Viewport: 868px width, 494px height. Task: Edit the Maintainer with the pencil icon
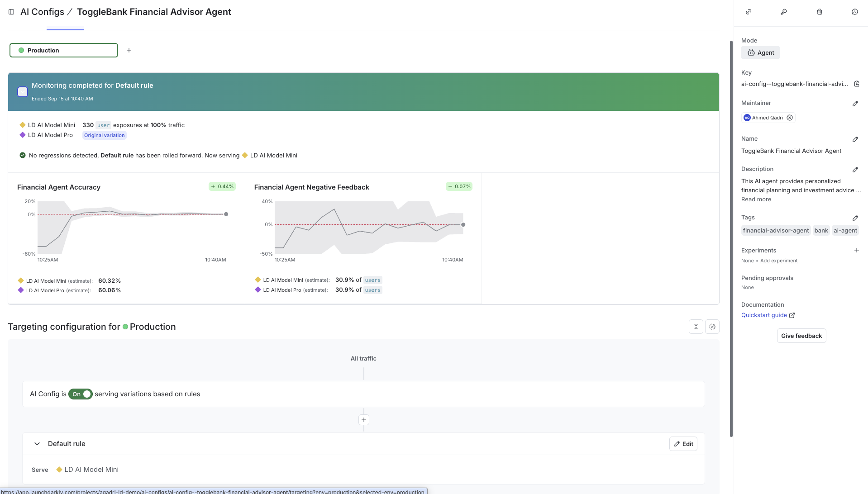click(855, 104)
